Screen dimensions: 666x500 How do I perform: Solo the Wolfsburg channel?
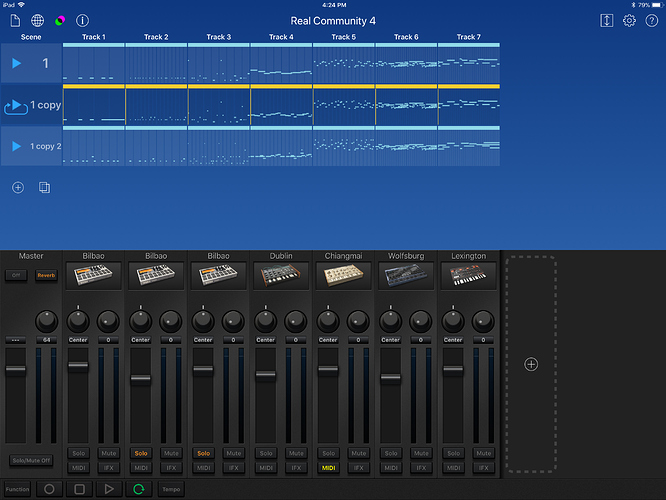coord(391,453)
